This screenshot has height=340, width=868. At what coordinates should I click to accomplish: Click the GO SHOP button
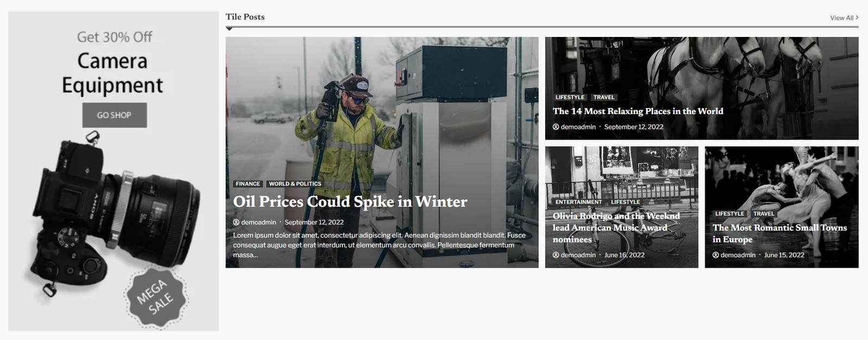114,115
